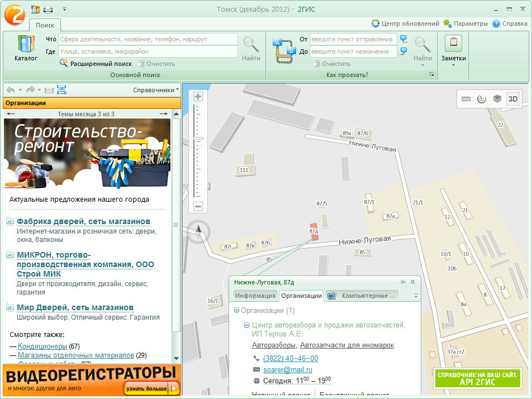
Task: Open the city selection icon in title bar
Action: [35, 9]
